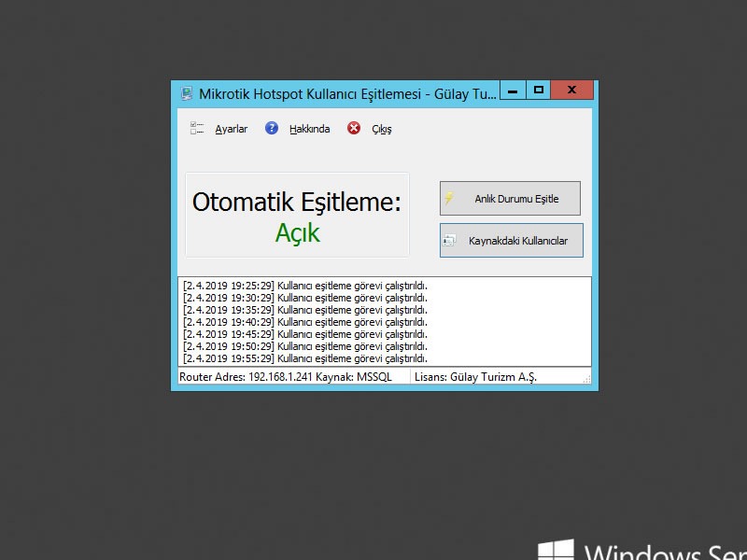This screenshot has width=747, height=560.
Task: Click the Lisans Gülay Turizm status text
Action: (480, 377)
